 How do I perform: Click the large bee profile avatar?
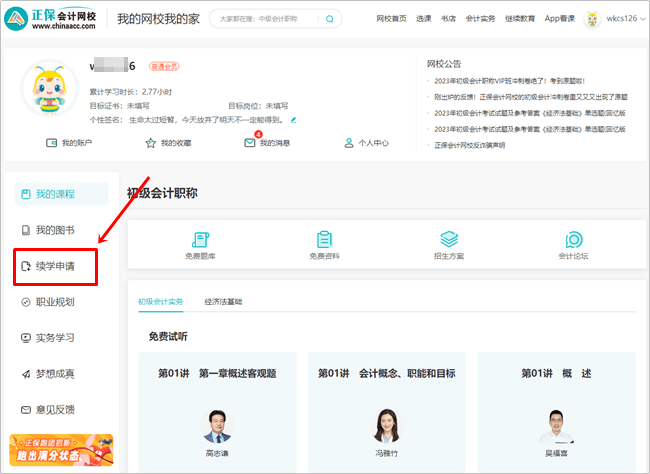point(50,88)
